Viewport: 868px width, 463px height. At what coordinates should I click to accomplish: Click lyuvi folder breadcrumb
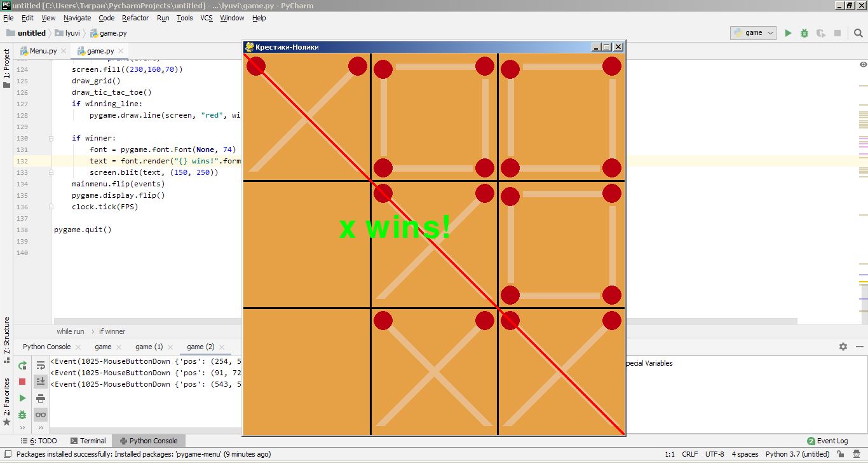pos(67,33)
